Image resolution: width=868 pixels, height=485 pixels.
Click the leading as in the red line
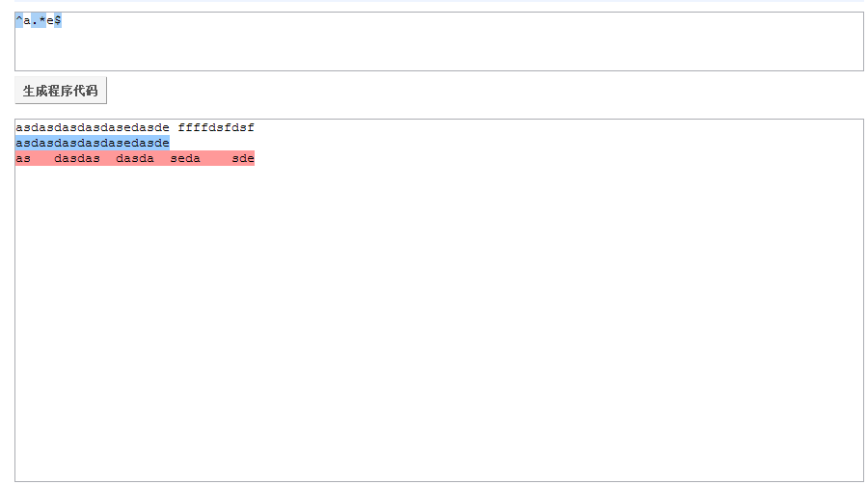tap(23, 158)
